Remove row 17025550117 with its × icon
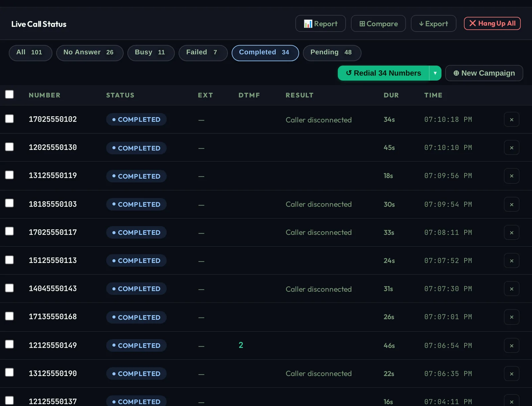Screen dimensions: 532x406 point(511,233)
